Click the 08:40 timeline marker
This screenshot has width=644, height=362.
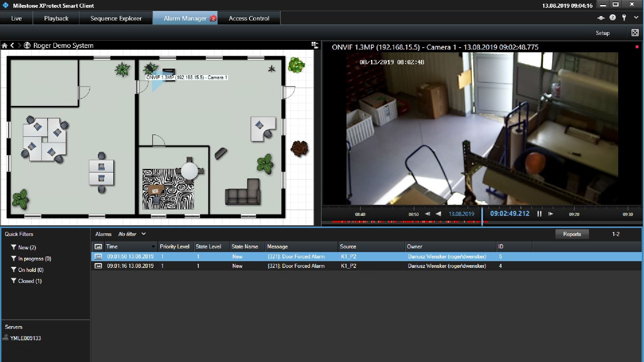click(x=360, y=214)
